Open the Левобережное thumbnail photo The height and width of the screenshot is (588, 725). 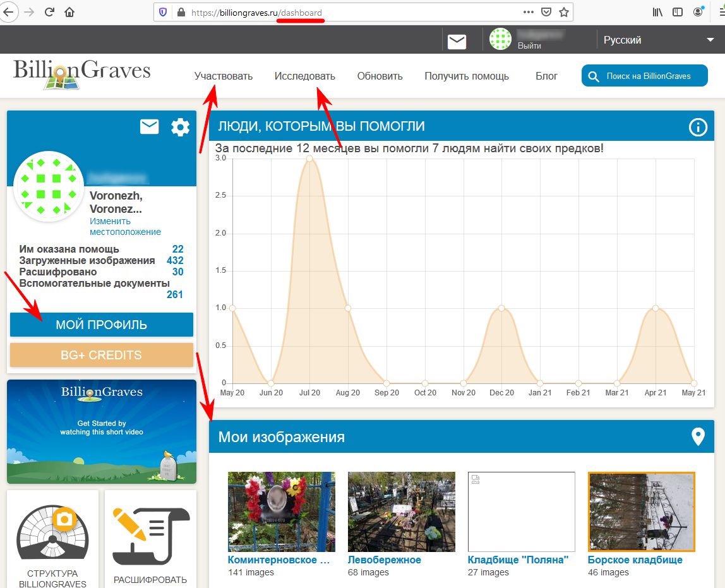click(x=402, y=512)
